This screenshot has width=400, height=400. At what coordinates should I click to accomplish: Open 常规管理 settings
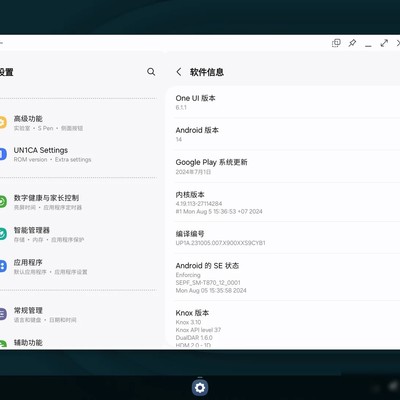[78, 315]
